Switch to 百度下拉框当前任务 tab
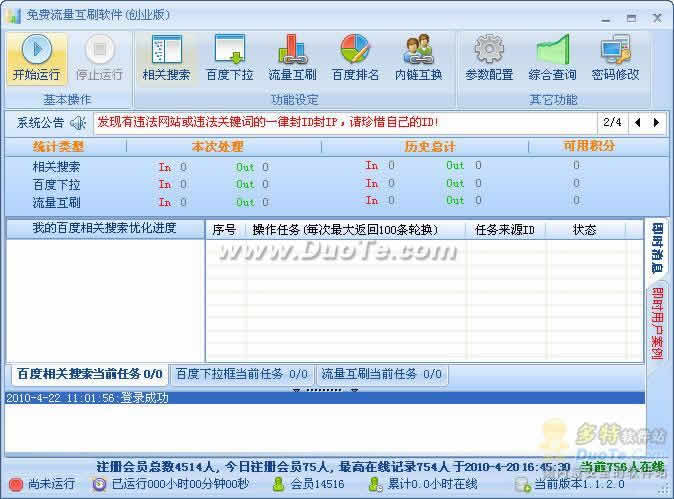Viewport: 674px width, 499px height. 242,374
